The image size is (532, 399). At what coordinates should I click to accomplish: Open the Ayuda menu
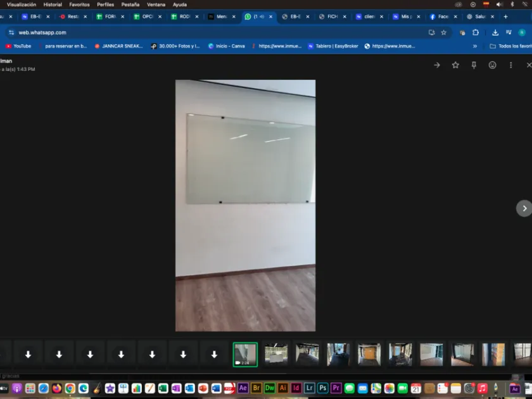pyautogui.click(x=180, y=5)
